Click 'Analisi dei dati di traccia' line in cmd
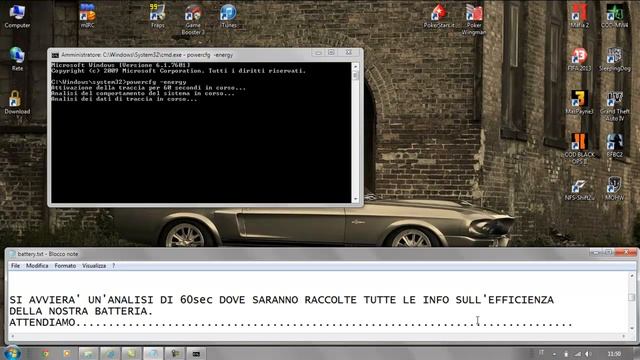The height and width of the screenshot is (360, 640). click(x=124, y=99)
